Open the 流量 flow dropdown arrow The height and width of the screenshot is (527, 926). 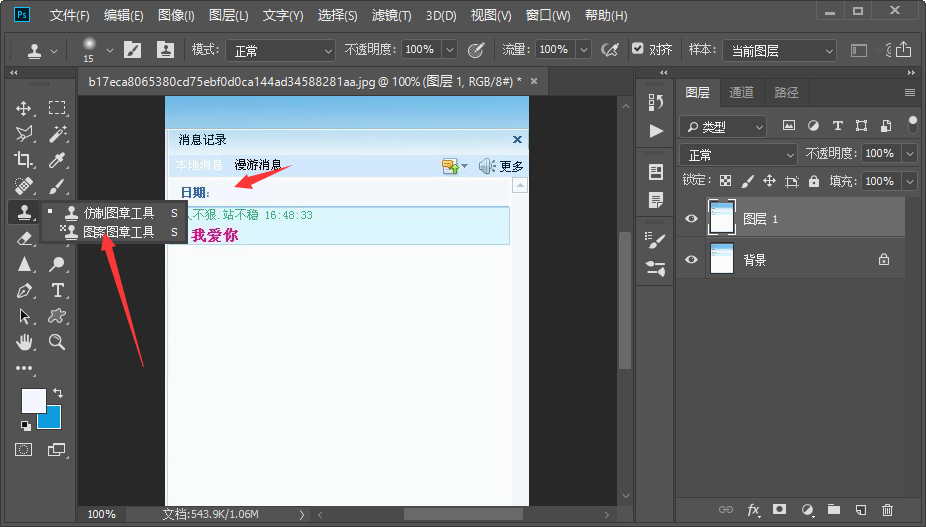click(583, 50)
